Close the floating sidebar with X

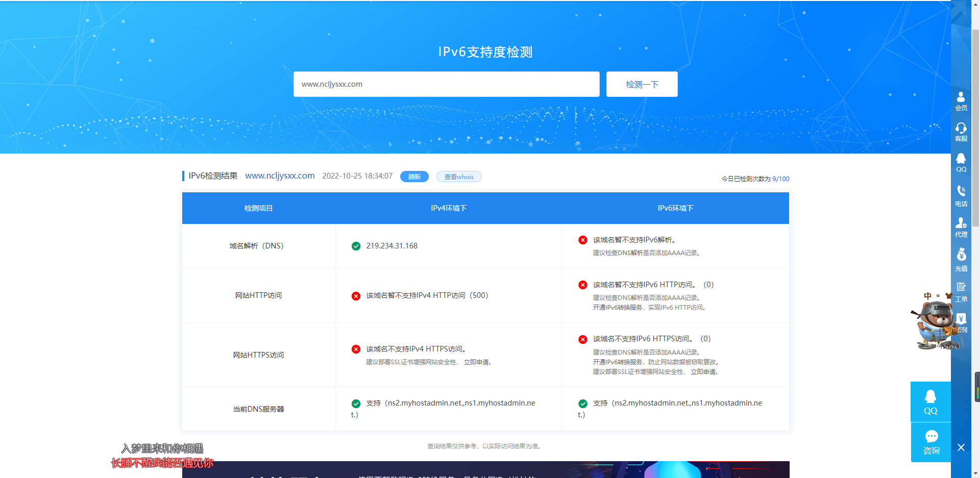[x=961, y=447]
